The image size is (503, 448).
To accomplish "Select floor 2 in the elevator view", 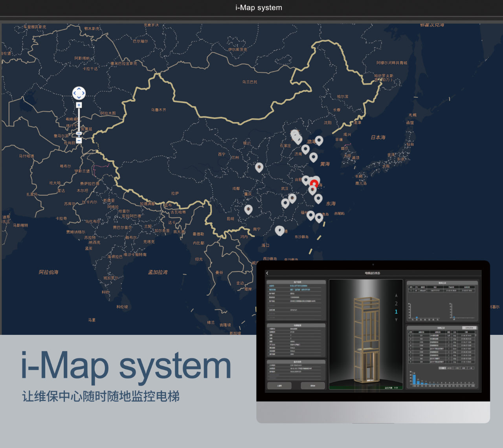I will click(396, 303).
